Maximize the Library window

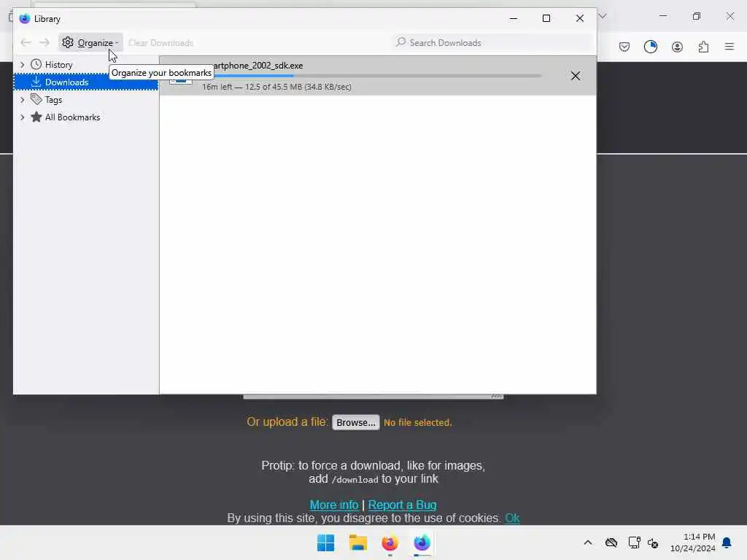pos(546,18)
